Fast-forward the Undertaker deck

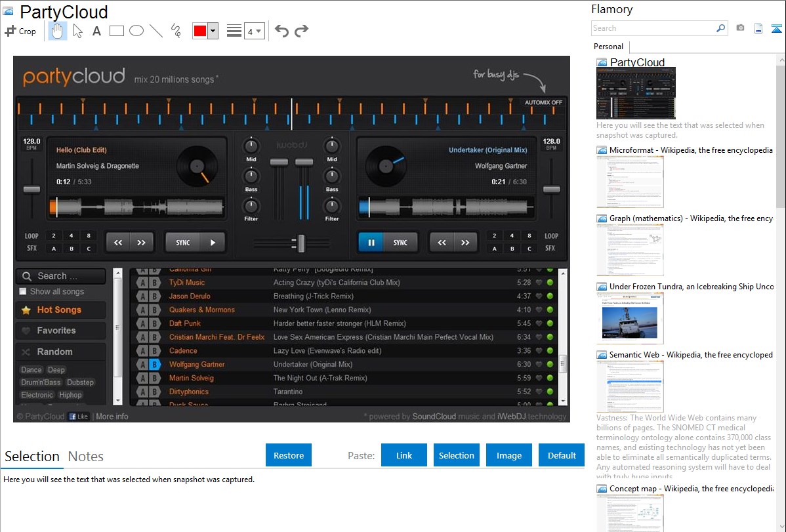point(465,243)
